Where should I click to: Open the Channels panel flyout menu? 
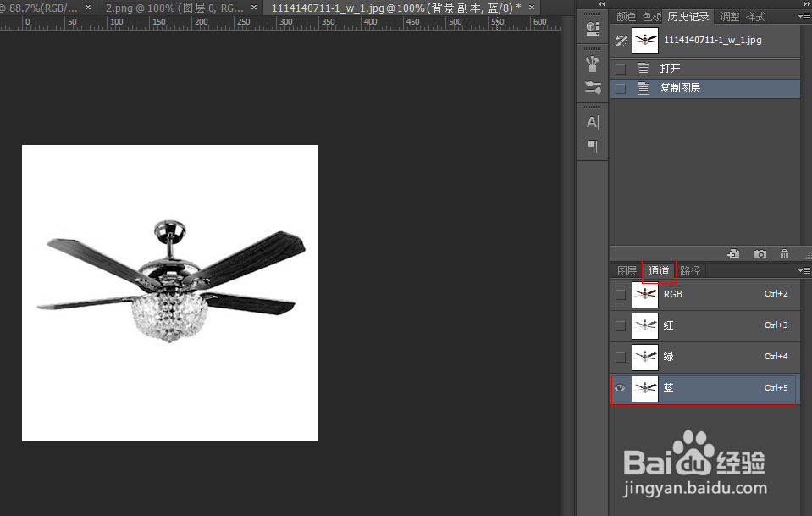pos(804,270)
